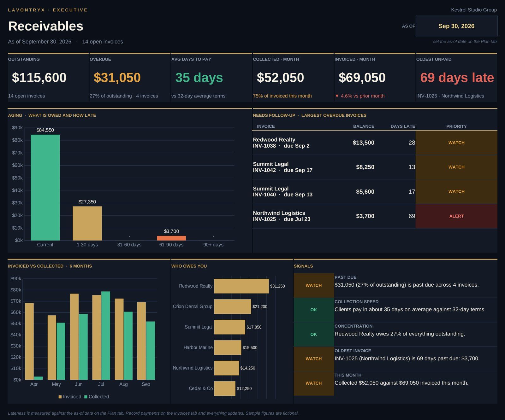This screenshot has height=420, width=505.
Task: Select the Outstanding $115,600 value
Action: [x=39, y=78]
